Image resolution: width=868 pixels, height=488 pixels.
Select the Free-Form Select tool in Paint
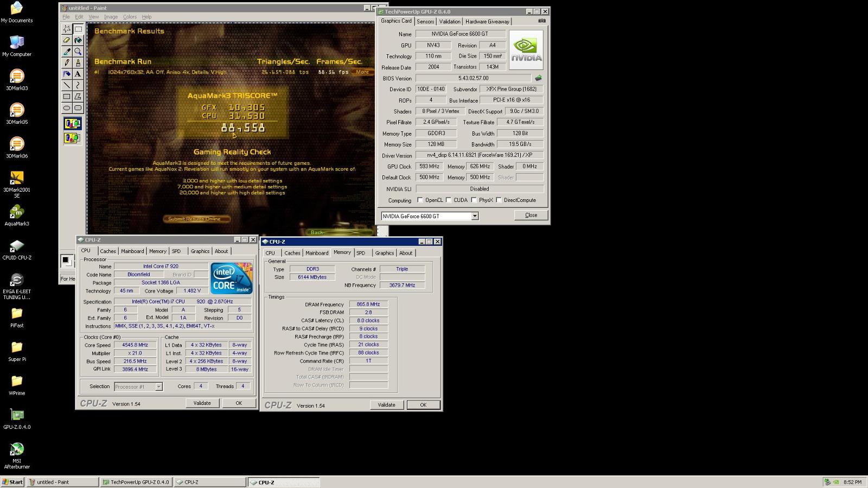67,28
